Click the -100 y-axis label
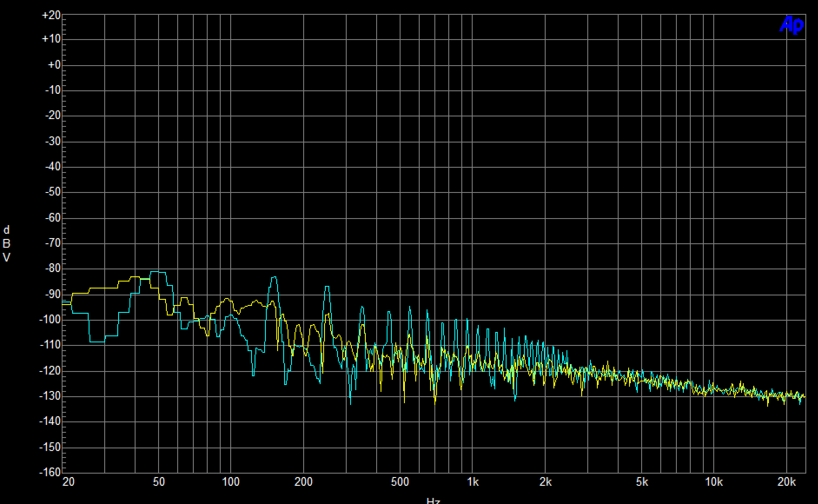The height and width of the screenshot is (504, 818). pyautogui.click(x=50, y=319)
